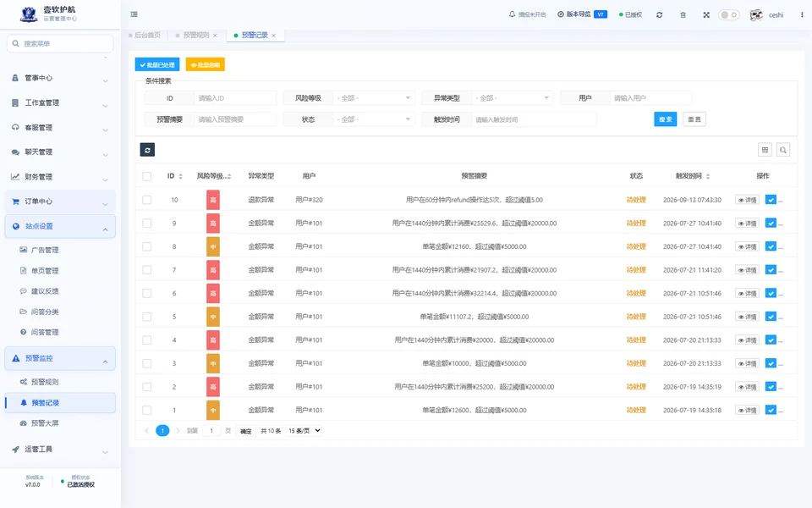Expand the 管事中心 sidebar menu
Image resolution: width=812 pixels, height=508 pixels.
60,78
